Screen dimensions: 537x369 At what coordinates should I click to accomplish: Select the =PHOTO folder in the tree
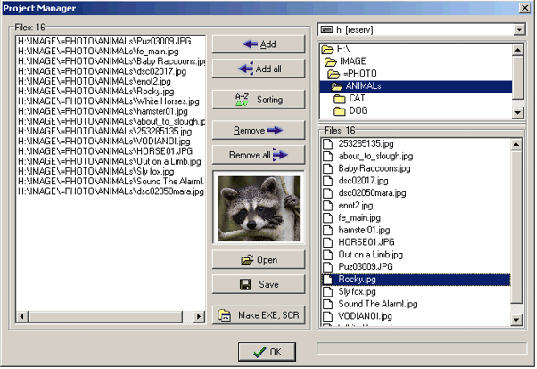click(352, 73)
